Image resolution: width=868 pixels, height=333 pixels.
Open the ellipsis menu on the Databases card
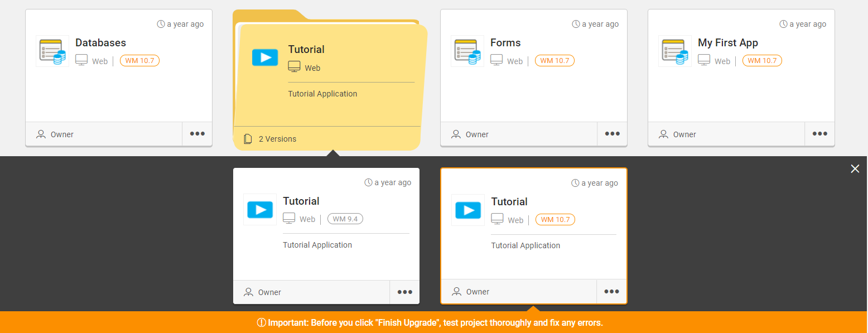[197, 133]
